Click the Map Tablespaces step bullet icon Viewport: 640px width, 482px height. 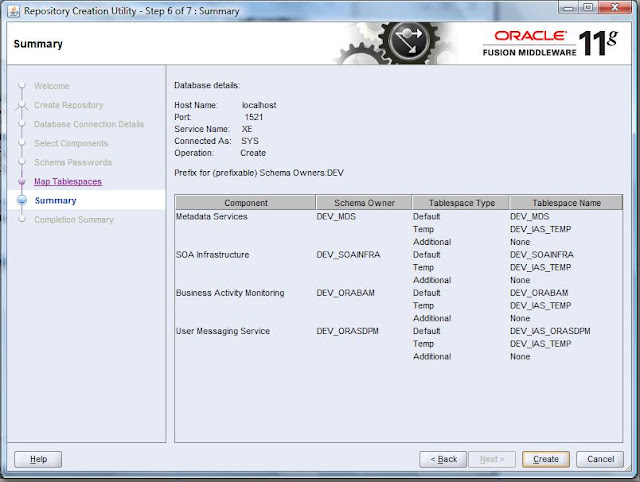pyautogui.click(x=22, y=181)
